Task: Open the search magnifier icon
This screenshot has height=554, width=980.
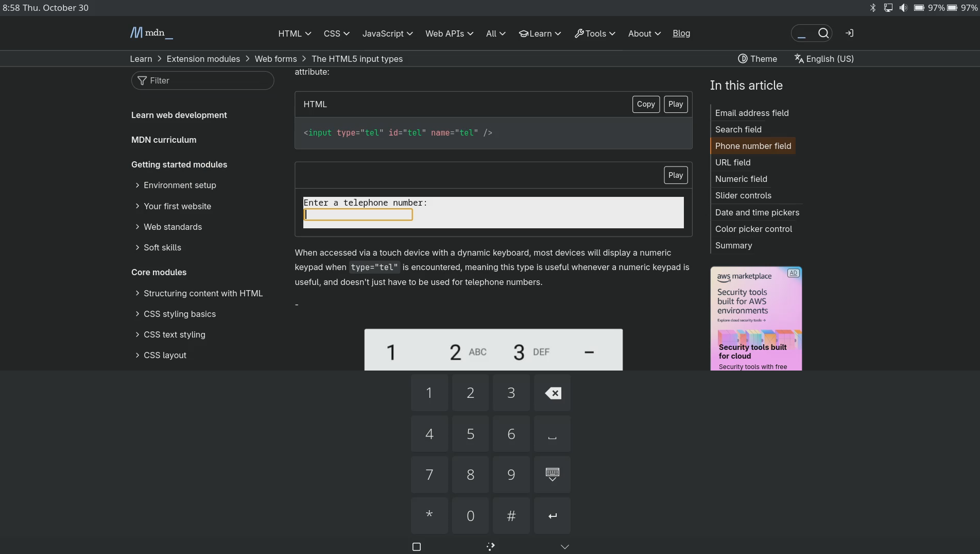Action: point(823,33)
